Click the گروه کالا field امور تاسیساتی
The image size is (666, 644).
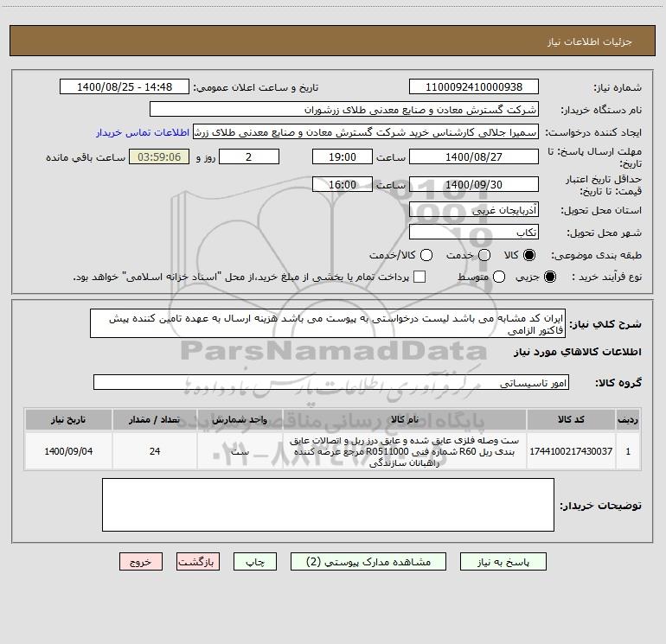331,382
